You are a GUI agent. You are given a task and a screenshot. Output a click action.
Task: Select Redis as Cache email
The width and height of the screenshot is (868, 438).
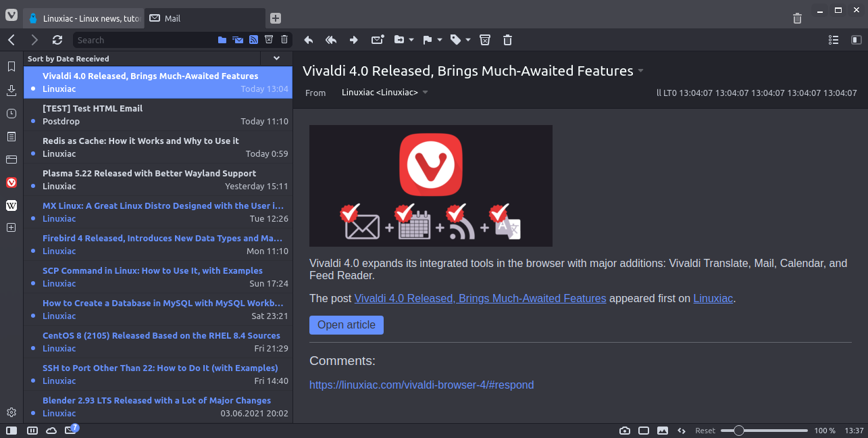(158, 147)
